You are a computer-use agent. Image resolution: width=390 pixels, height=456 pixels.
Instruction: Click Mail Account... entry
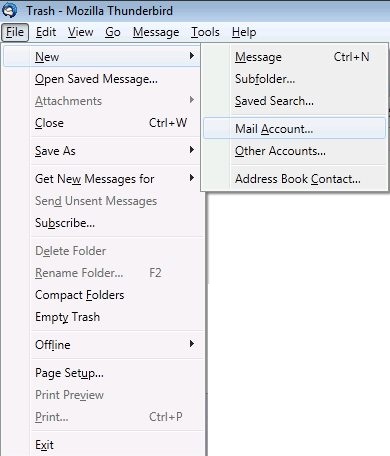294,128
